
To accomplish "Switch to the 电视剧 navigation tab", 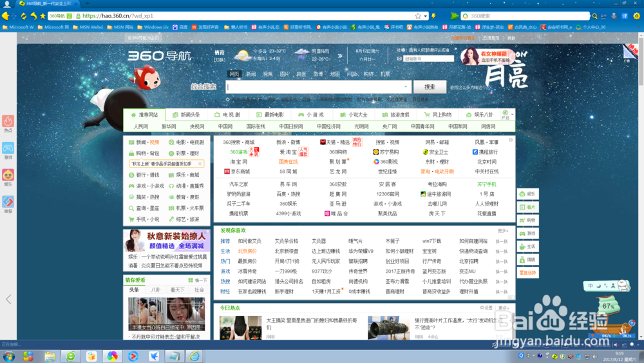I will tap(227, 115).
